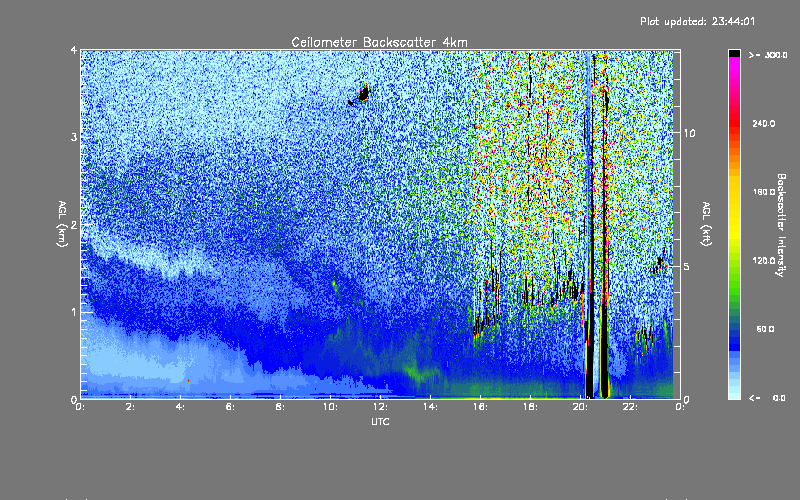Click the 'Ceilometer Backscatter 4km' plot title

379,42
